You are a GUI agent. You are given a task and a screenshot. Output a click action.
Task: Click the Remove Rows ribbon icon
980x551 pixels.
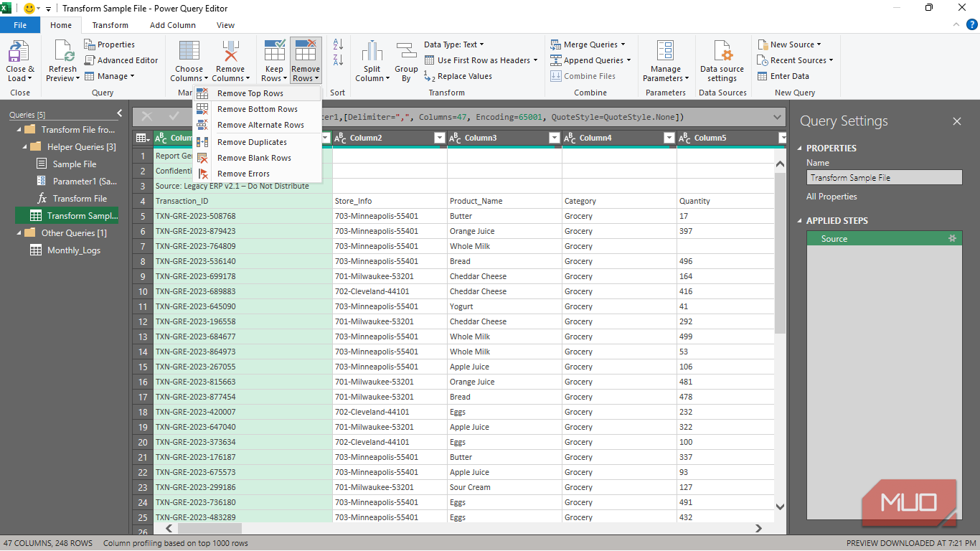tap(306, 52)
